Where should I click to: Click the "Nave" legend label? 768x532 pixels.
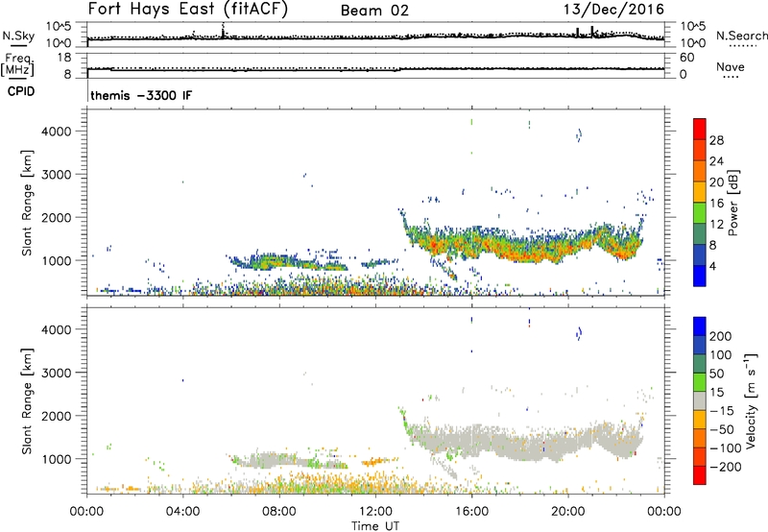[731, 67]
